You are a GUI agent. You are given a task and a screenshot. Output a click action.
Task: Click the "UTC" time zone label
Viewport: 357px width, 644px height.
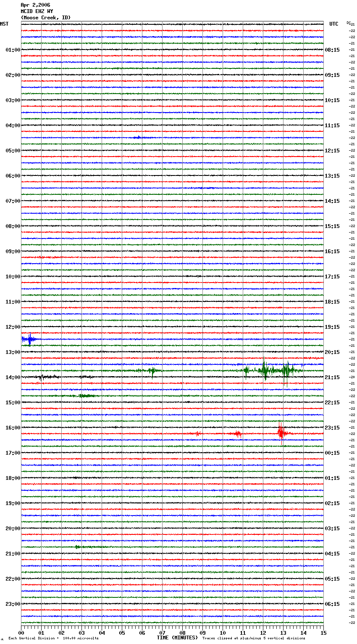(334, 24)
